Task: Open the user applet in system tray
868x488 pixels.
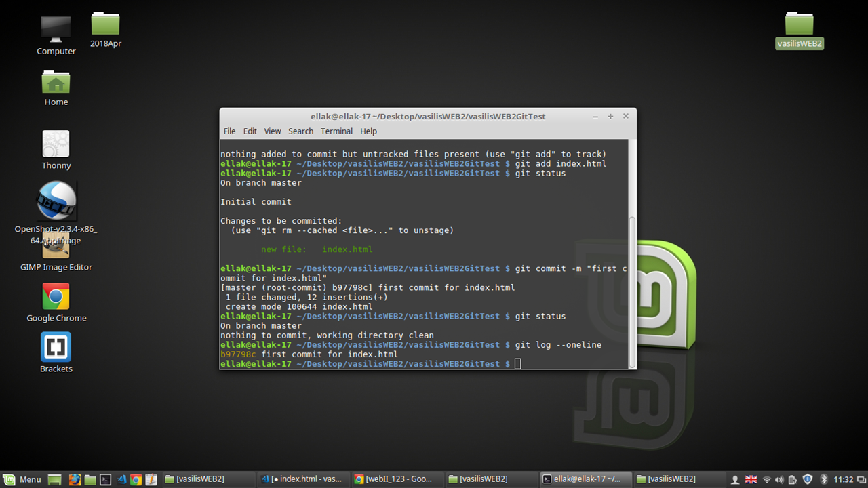Action: pyautogui.click(x=734, y=479)
